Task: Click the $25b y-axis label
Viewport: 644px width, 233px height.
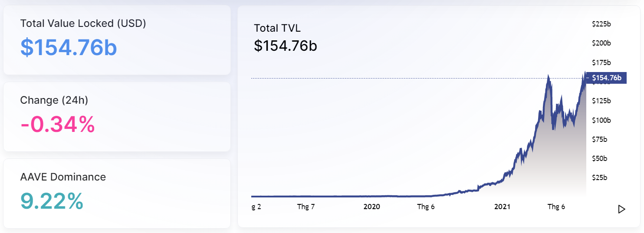Action: coord(600,177)
